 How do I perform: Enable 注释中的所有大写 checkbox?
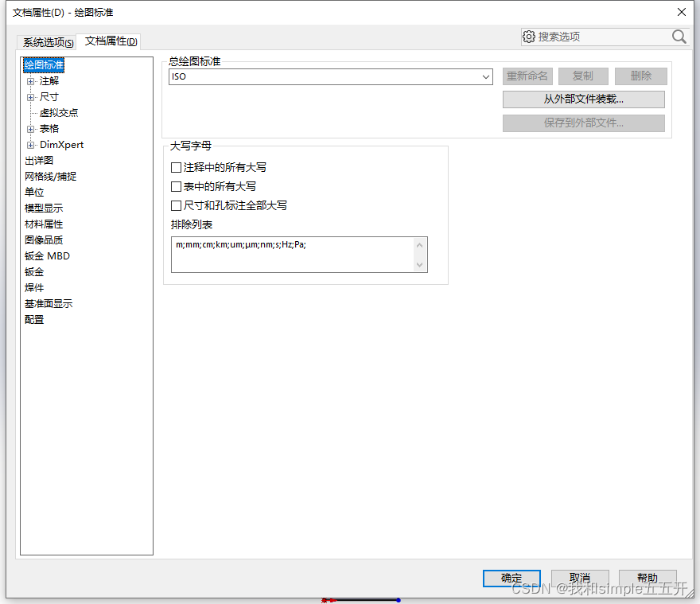[x=176, y=168]
